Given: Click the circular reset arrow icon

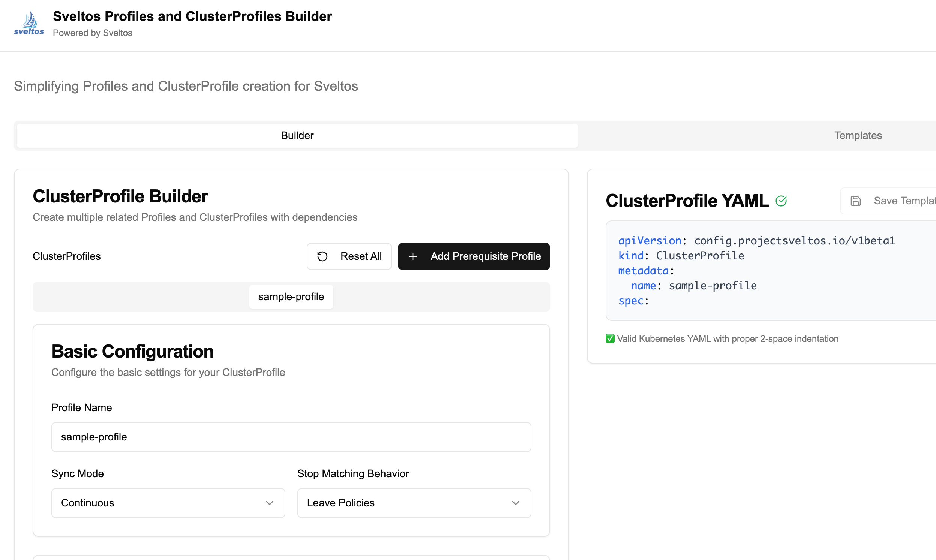Looking at the screenshot, I should point(322,256).
